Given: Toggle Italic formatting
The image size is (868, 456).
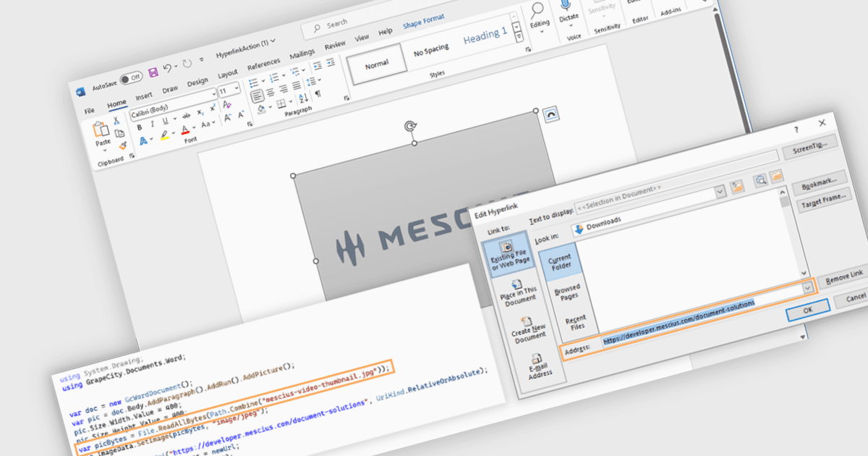Looking at the screenshot, I should (x=153, y=124).
